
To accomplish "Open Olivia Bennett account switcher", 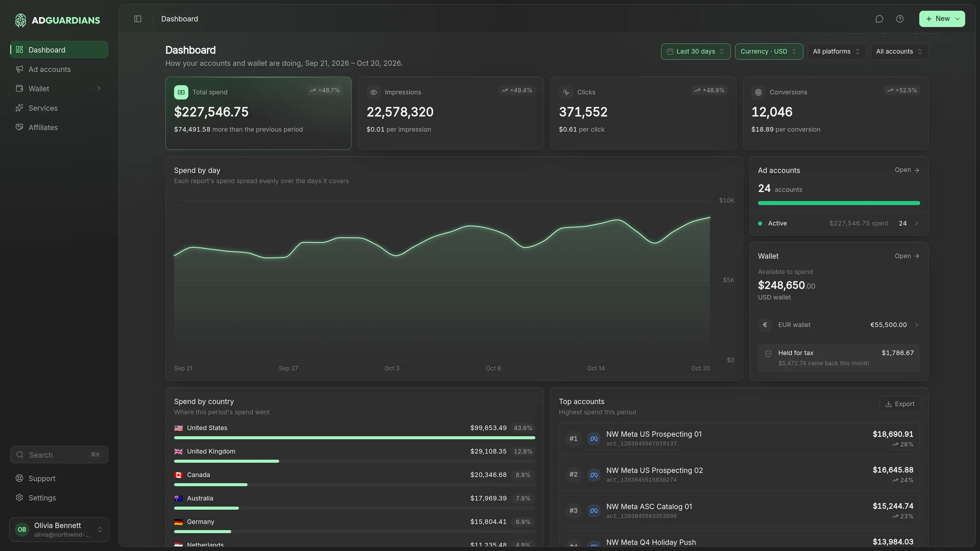I will click(59, 529).
